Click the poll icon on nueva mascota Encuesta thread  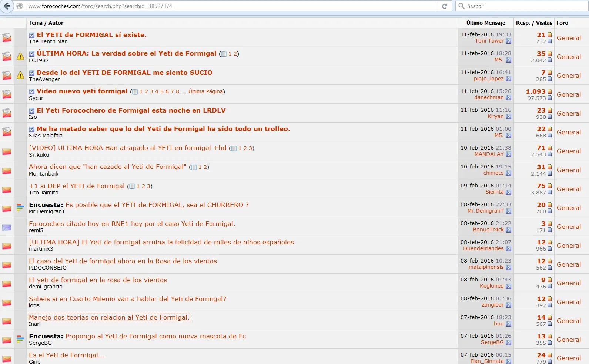click(x=20, y=339)
